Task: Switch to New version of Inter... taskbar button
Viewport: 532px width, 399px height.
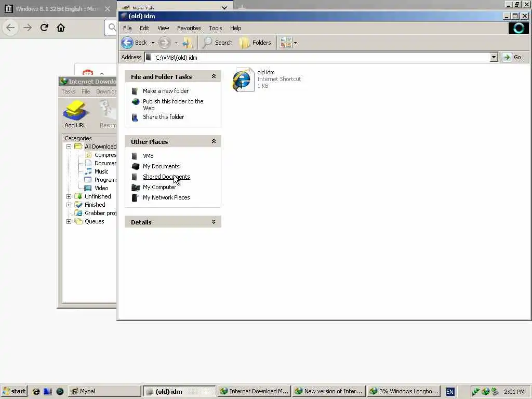Action: click(x=329, y=391)
